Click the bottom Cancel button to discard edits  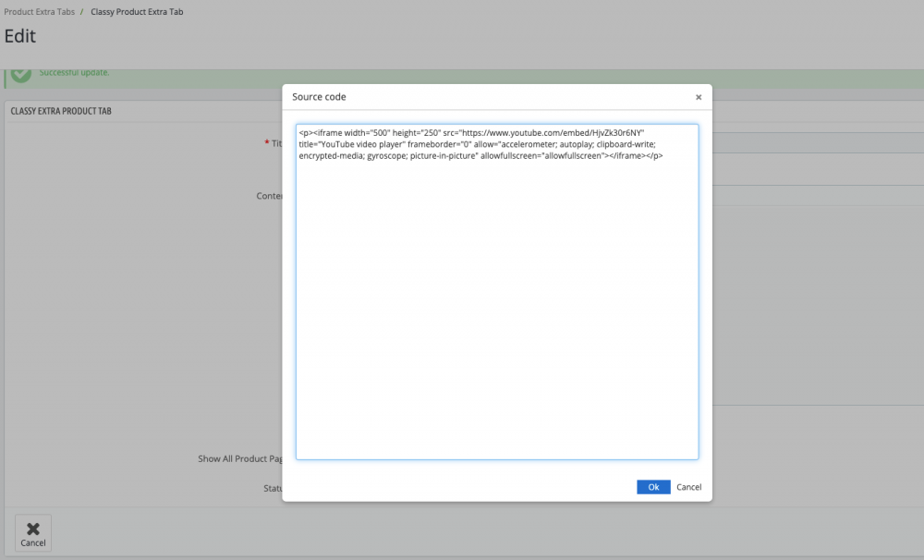pyautogui.click(x=33, y=533)
